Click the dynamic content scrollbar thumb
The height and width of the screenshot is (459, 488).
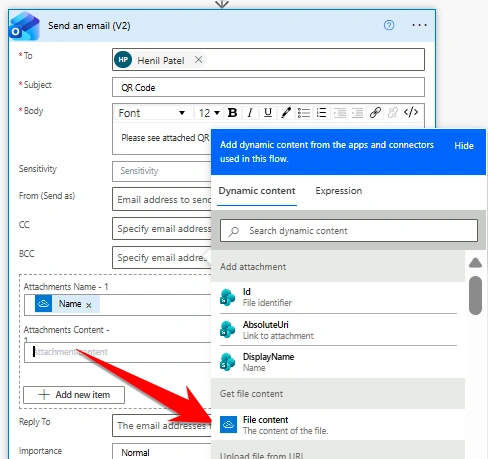tap(475, 295)
